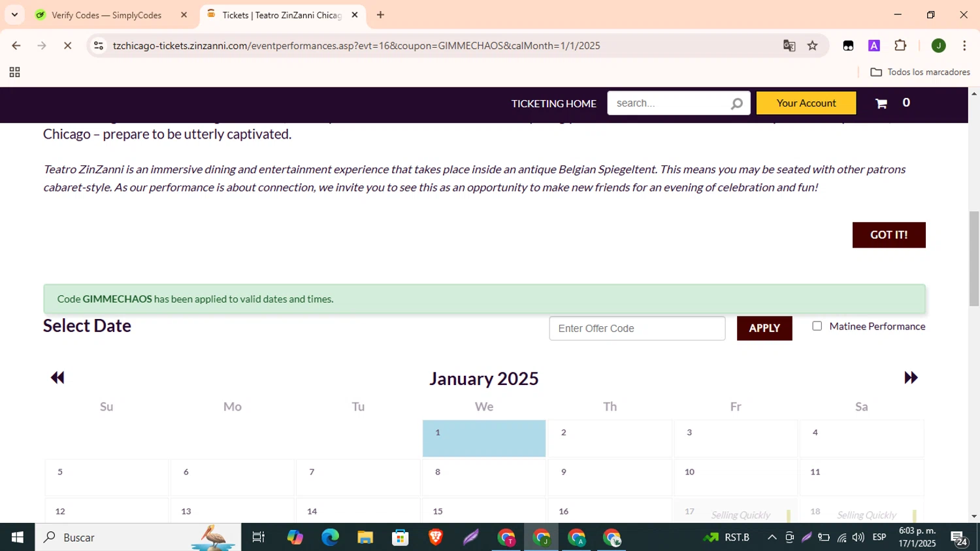
Task: Click the search magnifier icon in site header
Action: 737,103
